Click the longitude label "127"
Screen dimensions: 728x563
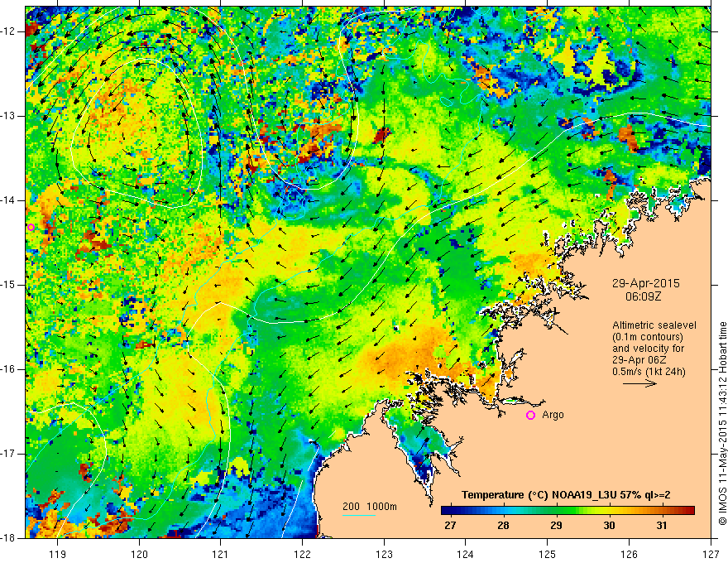click(x=711, y=554)
